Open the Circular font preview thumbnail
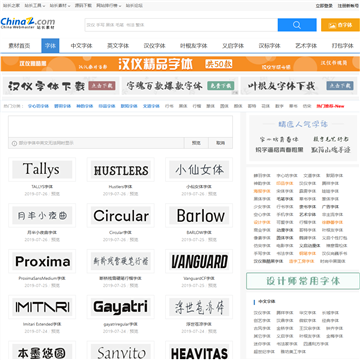The width and height of the screenshot is (360, 360). [x=121, y=215]
